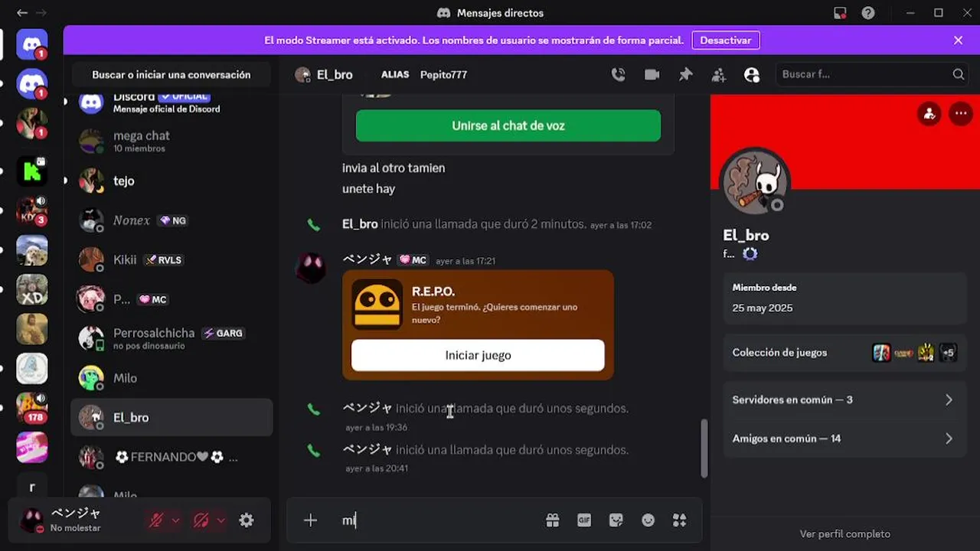Open attachment plus menu in message box

[x=310, y=520]
